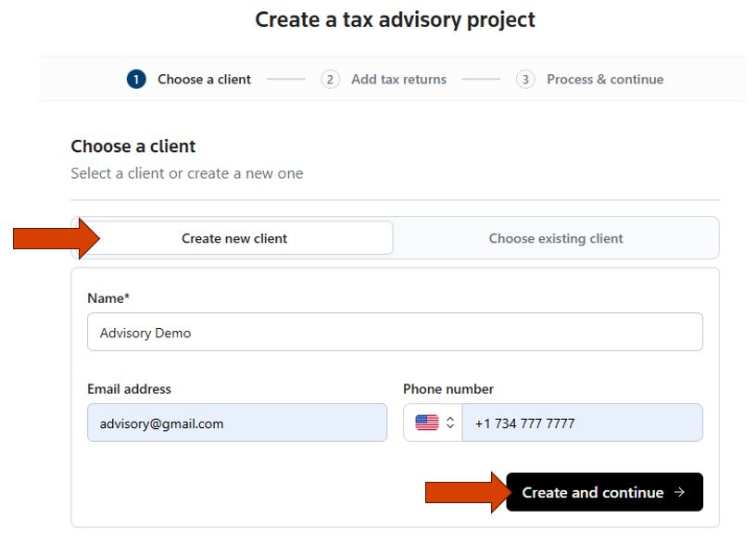Screen dimensions: 756x543
Task: Focus the Email address input field
Action: (x=237, y=423)
